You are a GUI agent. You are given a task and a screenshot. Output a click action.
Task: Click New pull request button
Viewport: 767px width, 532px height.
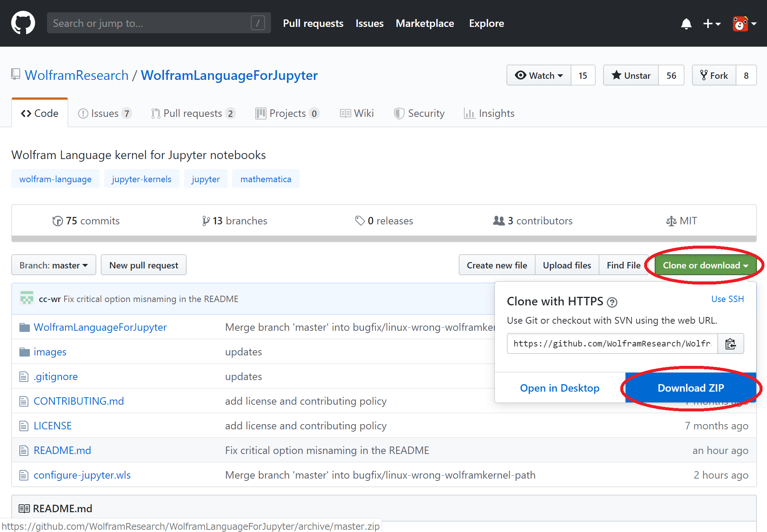[144, 265]
